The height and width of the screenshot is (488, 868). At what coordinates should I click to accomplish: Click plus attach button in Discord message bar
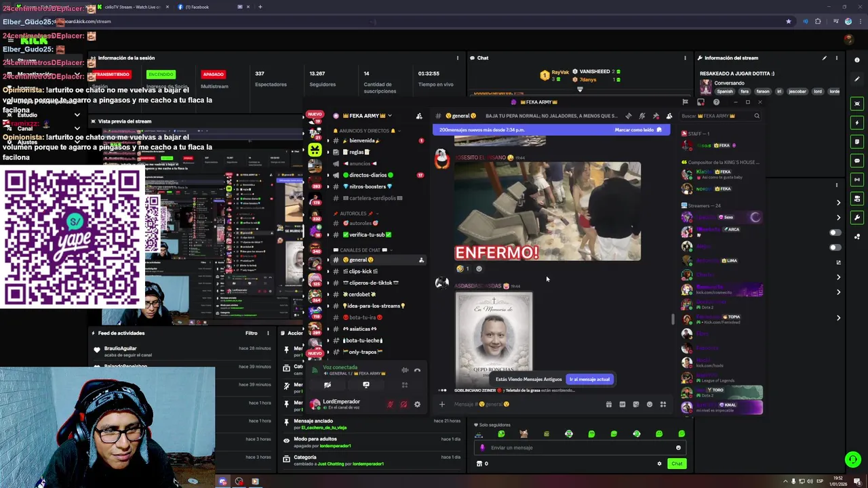point(441,405)
